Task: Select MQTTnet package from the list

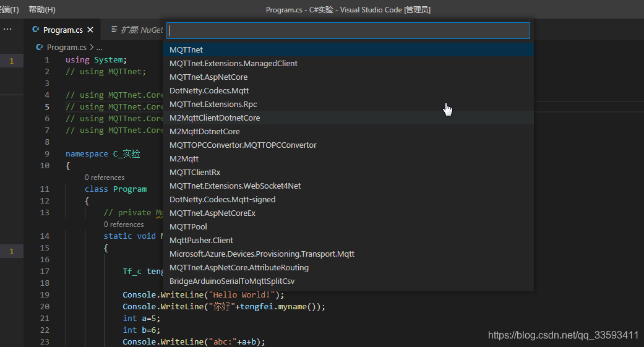Action: pyautogui.click(x=348, y=49)
